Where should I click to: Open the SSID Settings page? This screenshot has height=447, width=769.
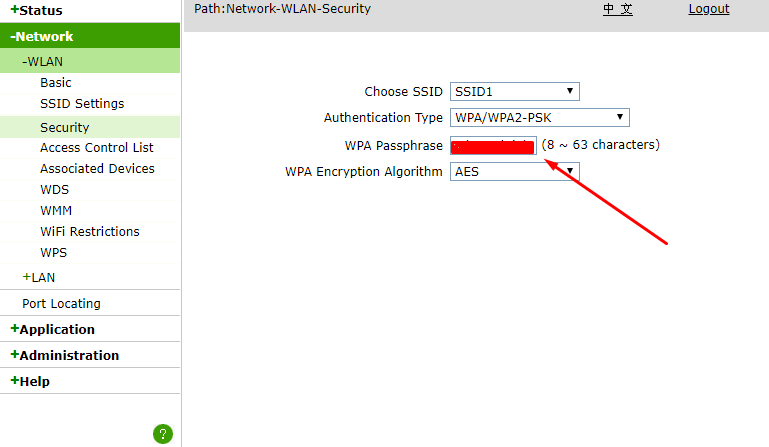(x=82, y=104)
